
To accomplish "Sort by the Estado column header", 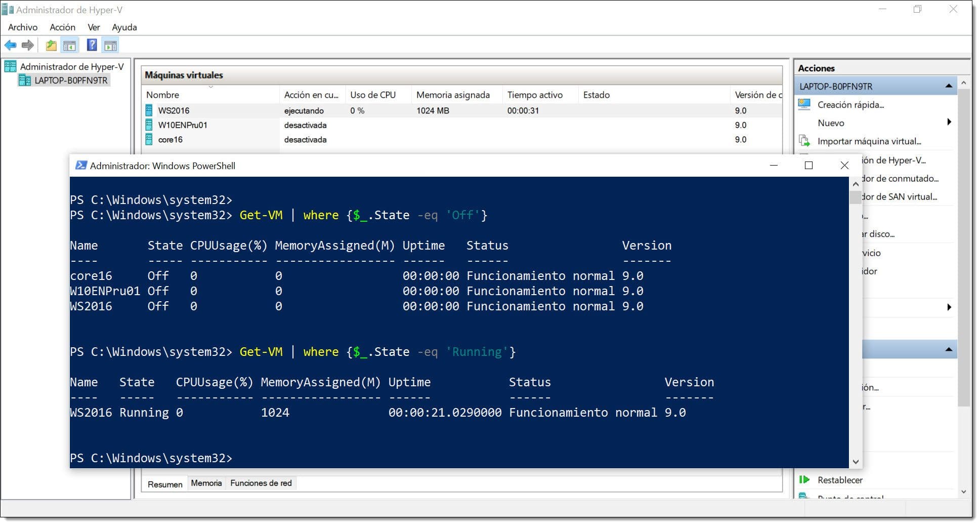I will click(654, 95).
